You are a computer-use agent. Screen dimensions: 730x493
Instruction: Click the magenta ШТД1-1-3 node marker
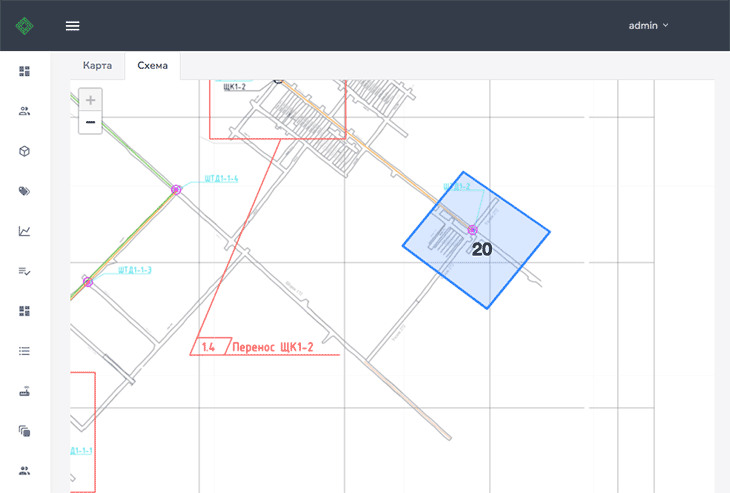(88, 282)
